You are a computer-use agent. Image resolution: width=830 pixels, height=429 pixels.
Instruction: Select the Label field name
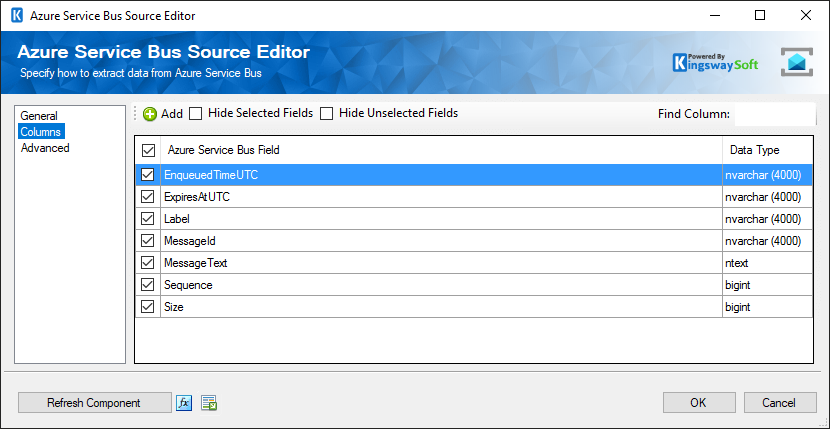177,219
